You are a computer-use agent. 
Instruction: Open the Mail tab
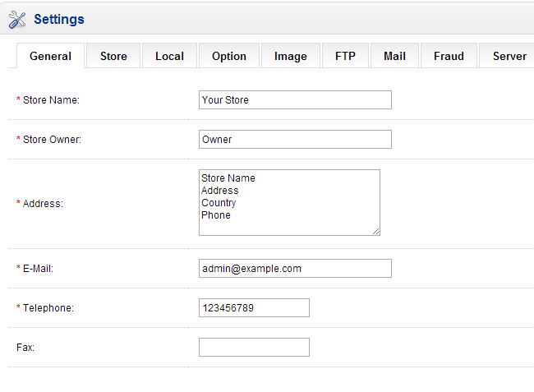click(x=394, y=56)
